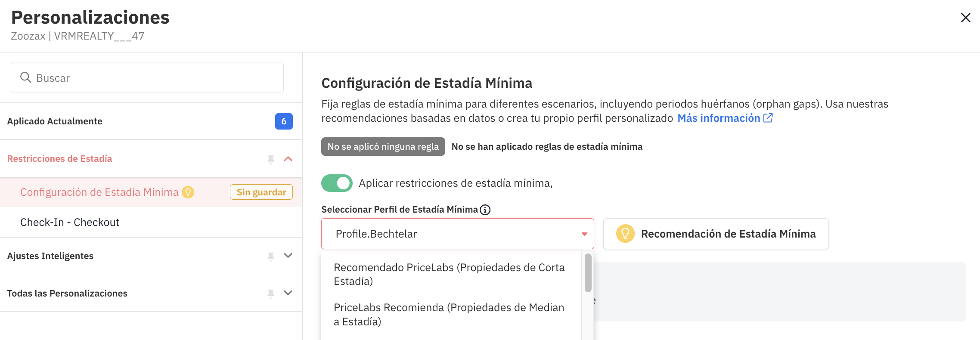Viewport: 980px width, 340px height.
Task: Expand the Ajustes Inteligentes section
Action: pos(288,256)
